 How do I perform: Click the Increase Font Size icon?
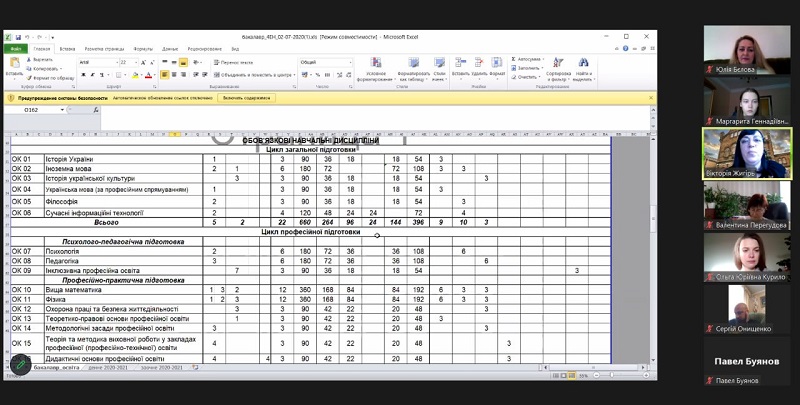(x=143, y=63)
